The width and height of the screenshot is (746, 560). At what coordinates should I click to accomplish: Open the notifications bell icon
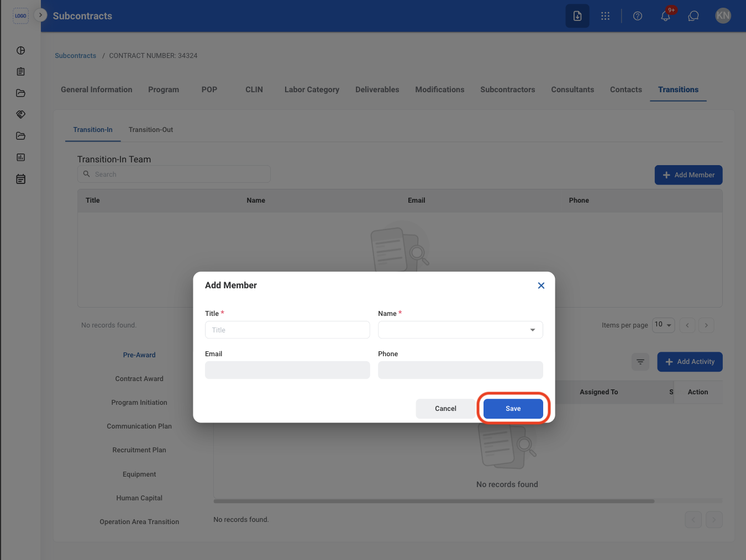pyautogui.click(x=665, y=16)
